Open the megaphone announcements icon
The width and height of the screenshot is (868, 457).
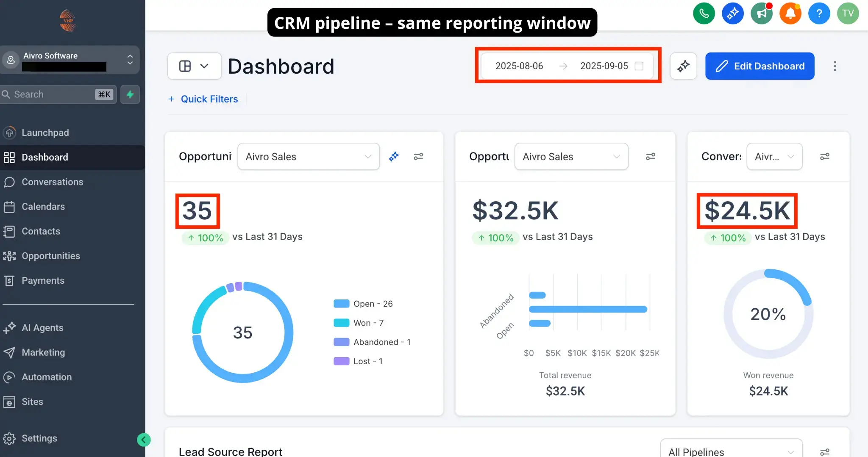pyautogui.click(x=762, y=14)
